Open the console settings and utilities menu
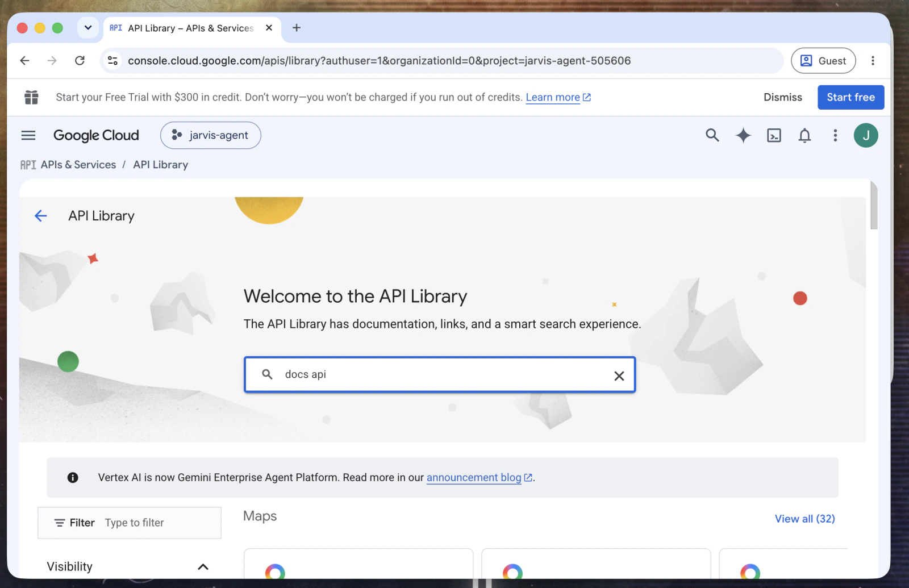The image size is (909, 588). (x=835, y=135)
